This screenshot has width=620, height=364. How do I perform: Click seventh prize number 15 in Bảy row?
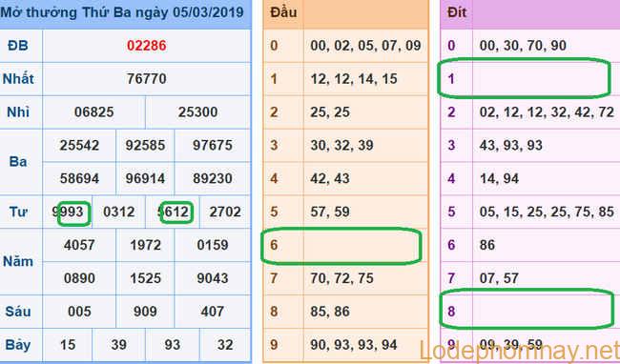(x=68, y=345)
